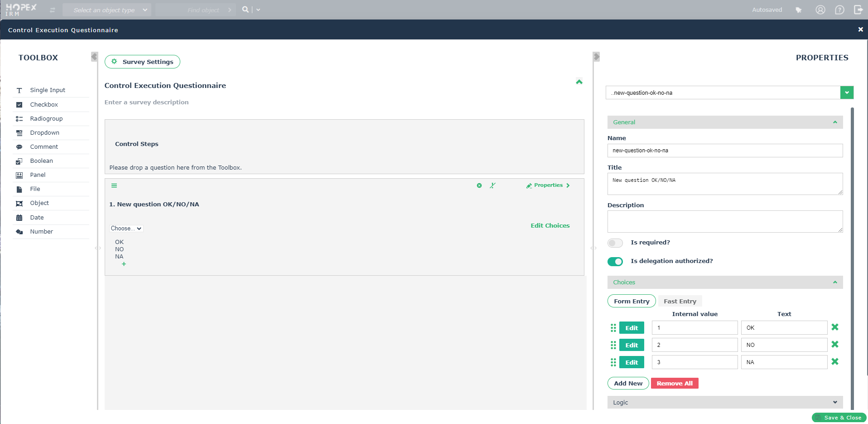Select the Checkbox tool in the toolbox
Viewport: 868px width, 424px height.
point(43,105)
